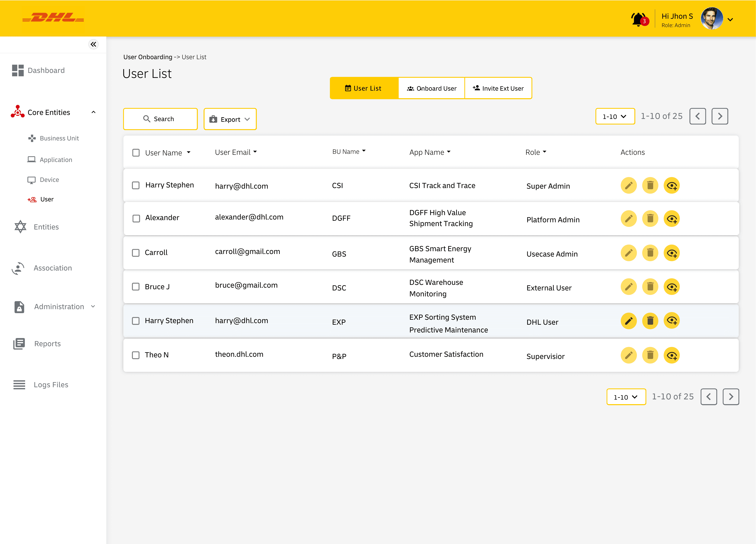Expand the Administration section
This screenshot has height=544, width=756.
click(x=93, y=306)
